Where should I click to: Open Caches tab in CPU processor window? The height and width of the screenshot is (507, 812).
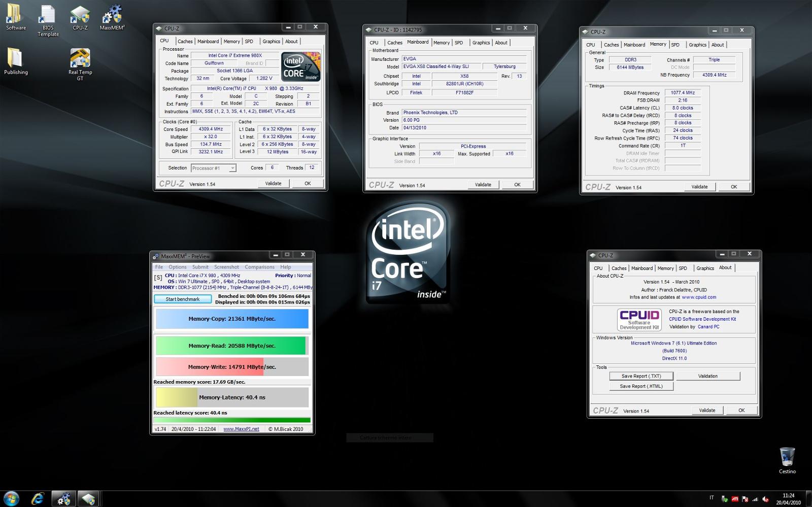(185, 42)
